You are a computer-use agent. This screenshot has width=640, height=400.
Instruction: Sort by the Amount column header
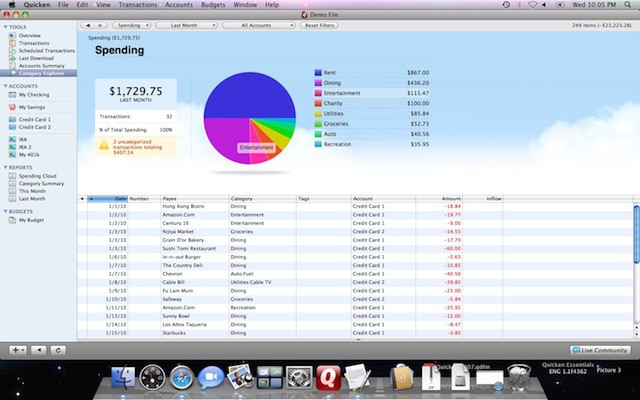click(x=439, y=199)
